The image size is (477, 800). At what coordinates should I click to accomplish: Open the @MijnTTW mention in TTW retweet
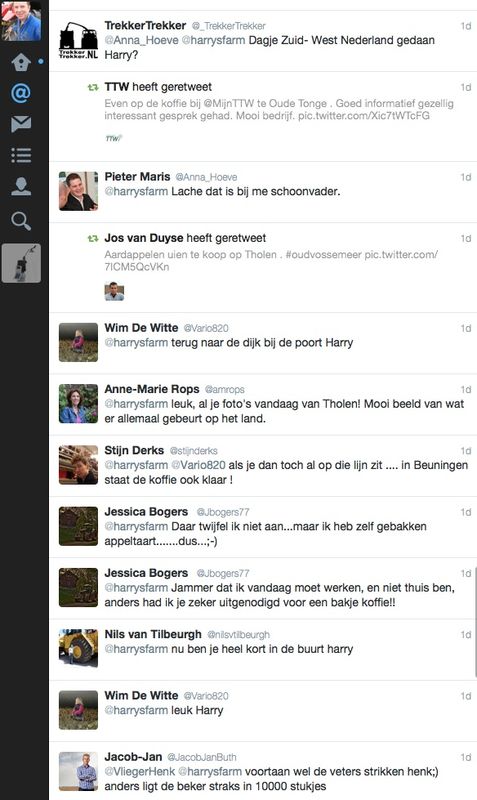point(228,103)
